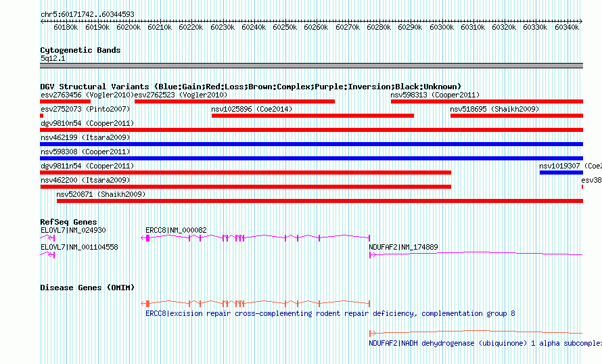Image resolution: width=602 pixels, height=364 pixels.
Task: Click the red bar under dgv9811n54
Action: (x=246, y=173)
